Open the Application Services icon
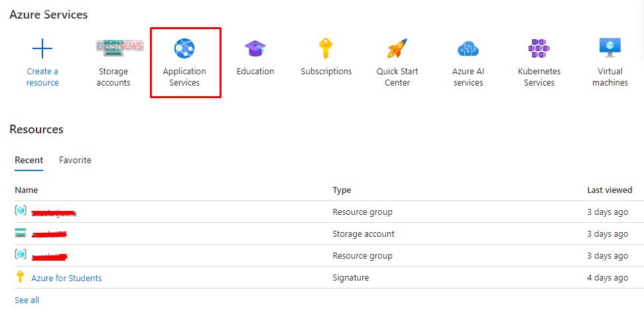The width and height of the screenshot is (644, 321). pyautogui.click(x=184, y=49)
